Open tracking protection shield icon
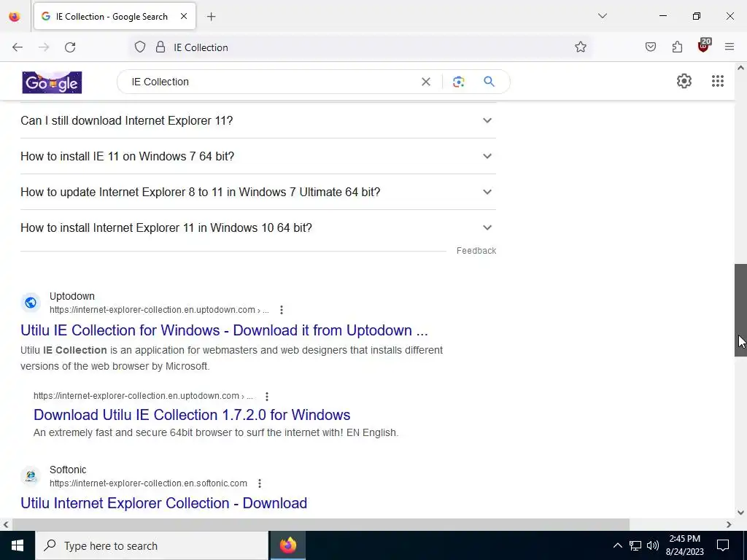The width and height of the screenshot is (747, 560). pos(139,47)
